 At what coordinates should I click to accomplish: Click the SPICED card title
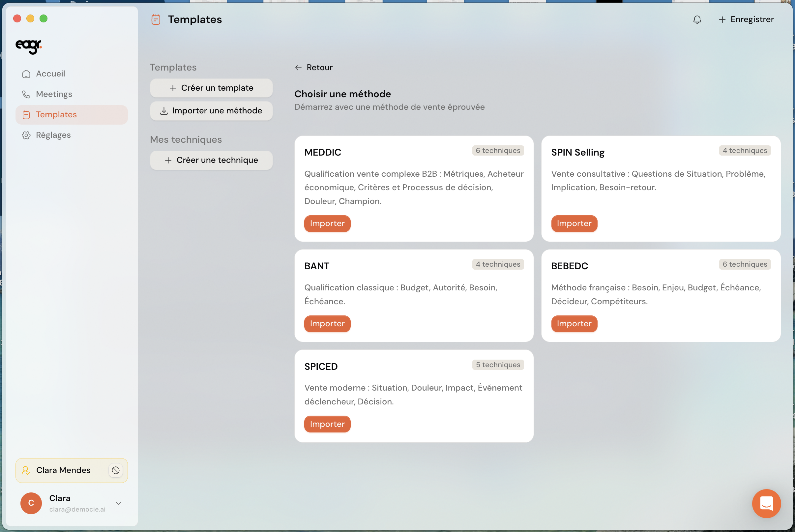321,367
